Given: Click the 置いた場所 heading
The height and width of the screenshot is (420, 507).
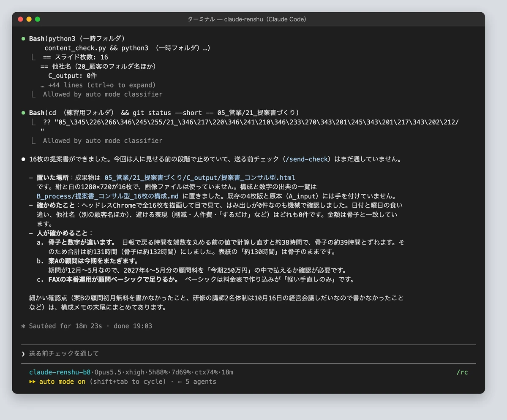Looking at the screenshot, I should [x=52, y=178].
